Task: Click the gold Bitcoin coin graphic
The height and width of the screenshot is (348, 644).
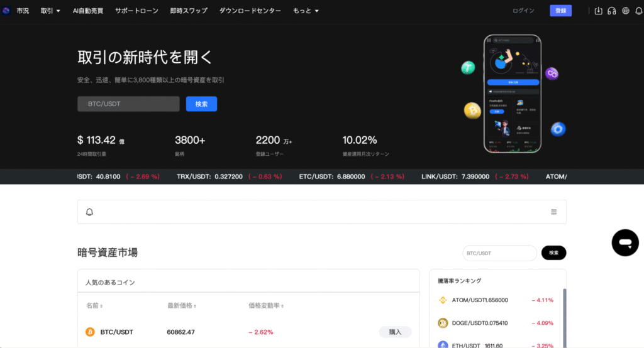Action: click(x=473, y=111)
